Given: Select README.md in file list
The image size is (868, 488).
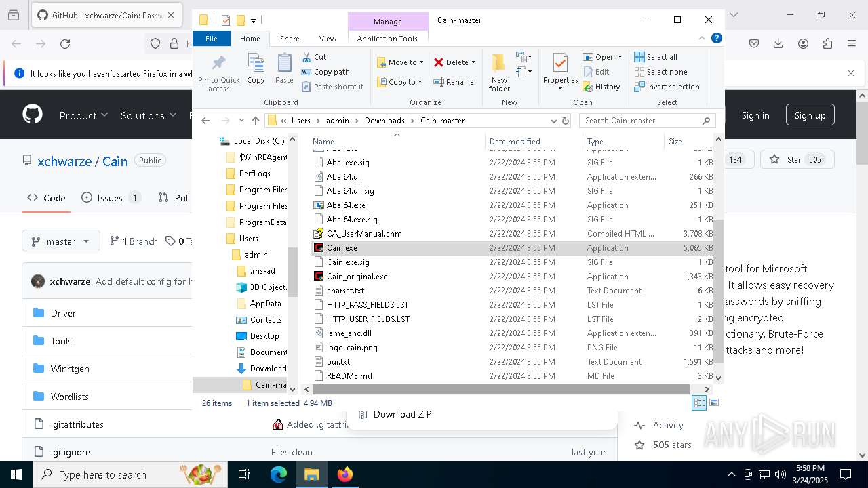Looking at the screenshot, I should point(349,376).
